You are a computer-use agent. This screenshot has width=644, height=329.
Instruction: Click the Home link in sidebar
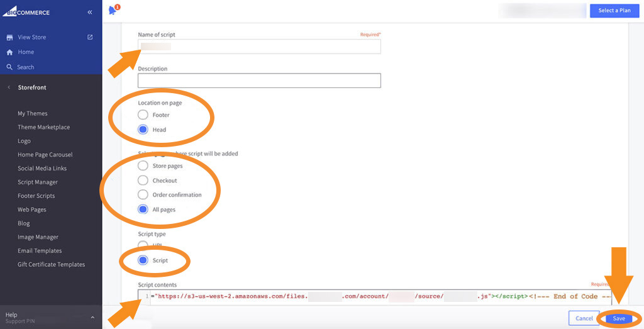point(26,52)
